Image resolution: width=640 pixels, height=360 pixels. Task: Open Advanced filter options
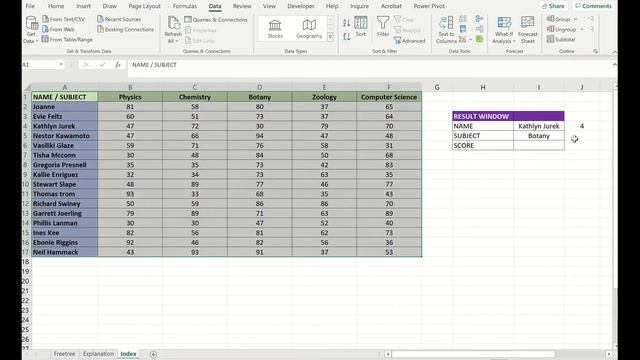409,40
